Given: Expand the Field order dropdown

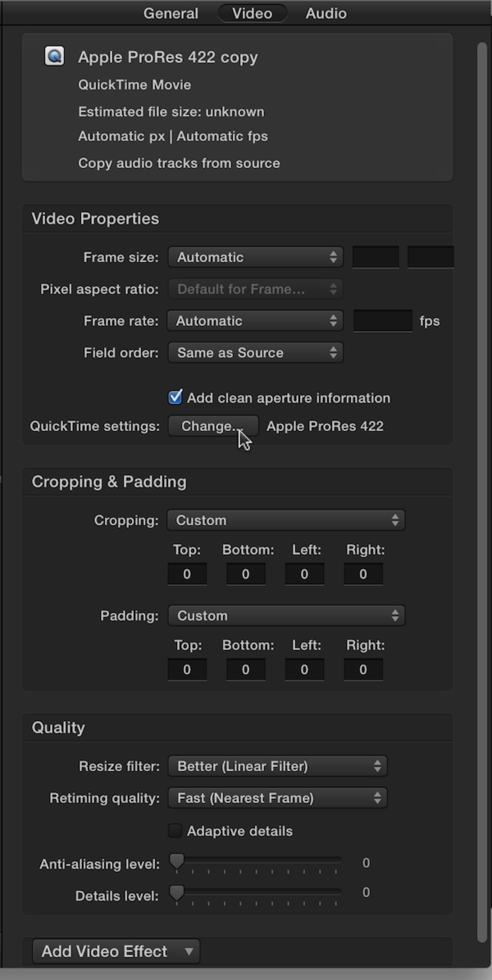Looking at the screenshot, I should tap(256, 353).
